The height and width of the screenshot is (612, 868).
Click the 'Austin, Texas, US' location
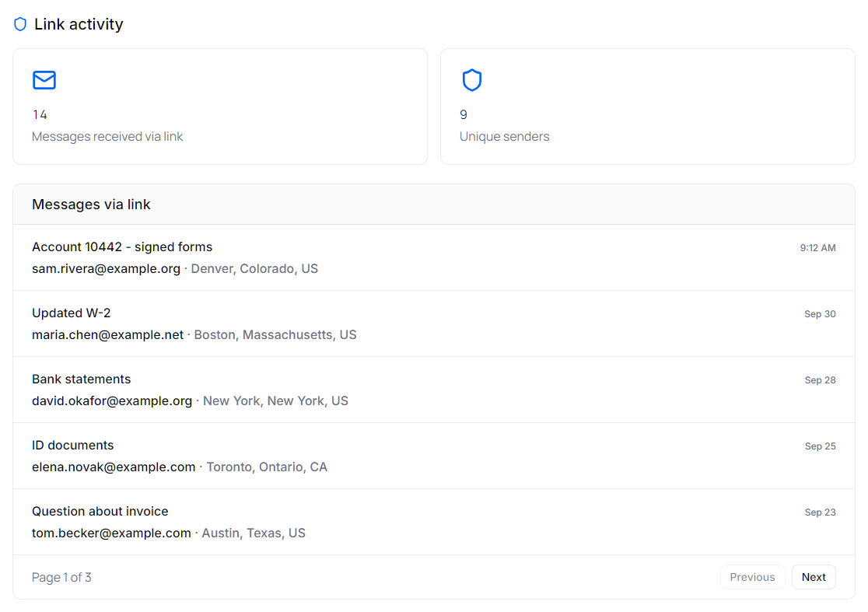(254, 533)
